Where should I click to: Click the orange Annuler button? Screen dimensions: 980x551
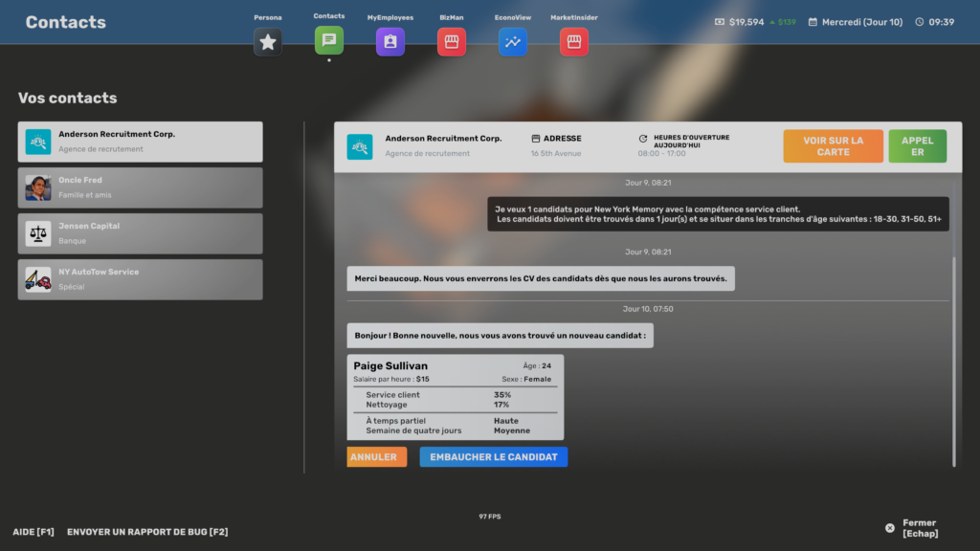click(x=376, y=457)
